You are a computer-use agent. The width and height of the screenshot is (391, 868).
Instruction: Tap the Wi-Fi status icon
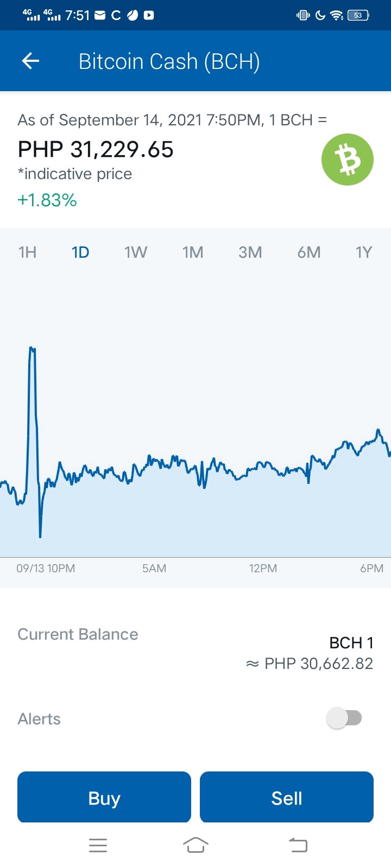[337, 15]
